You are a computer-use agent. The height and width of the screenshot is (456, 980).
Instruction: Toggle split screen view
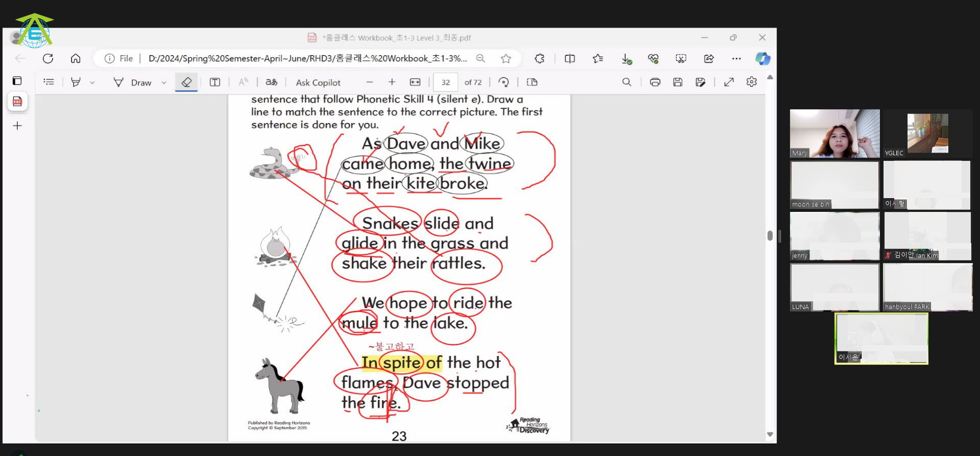[570, 58]
